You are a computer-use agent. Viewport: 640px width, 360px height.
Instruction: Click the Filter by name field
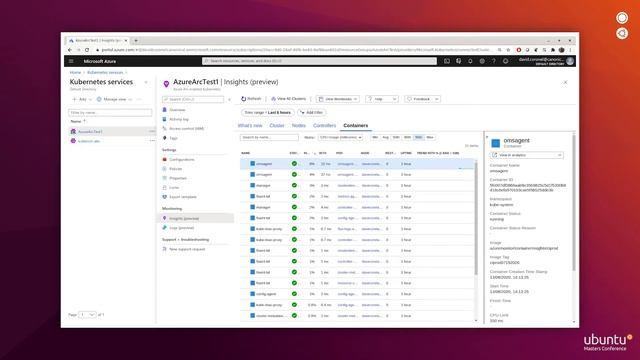coord(110,112)
